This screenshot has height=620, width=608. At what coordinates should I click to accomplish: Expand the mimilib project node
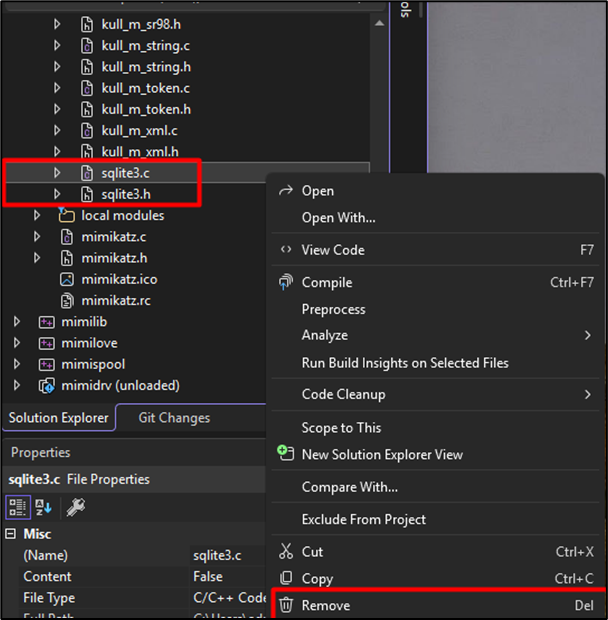point(17,322)
